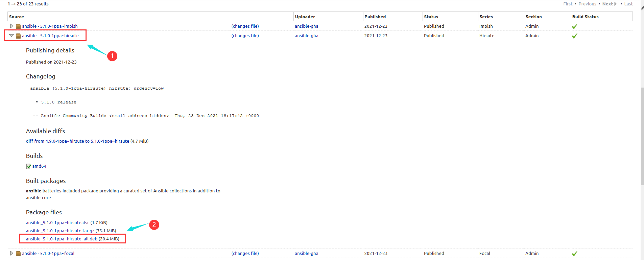Expand the ansible 5.1.0-1ppa~impish row

(x=11, y=26)
